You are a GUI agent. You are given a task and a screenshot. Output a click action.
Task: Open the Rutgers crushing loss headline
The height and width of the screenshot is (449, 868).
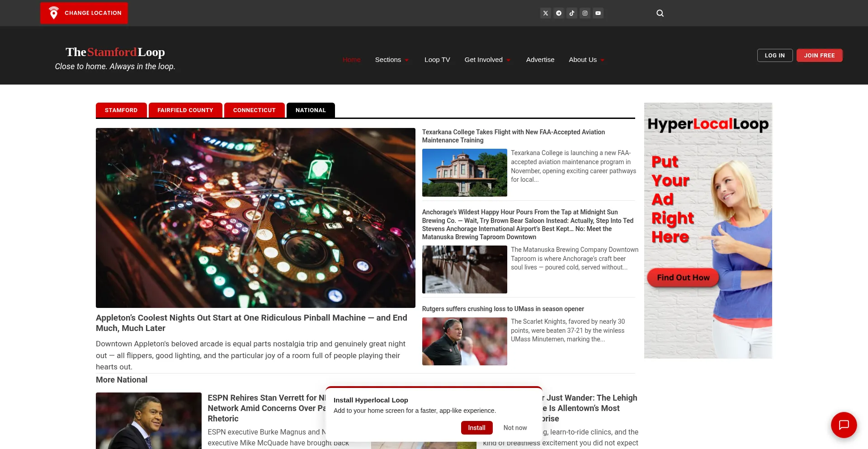(503, 309)
